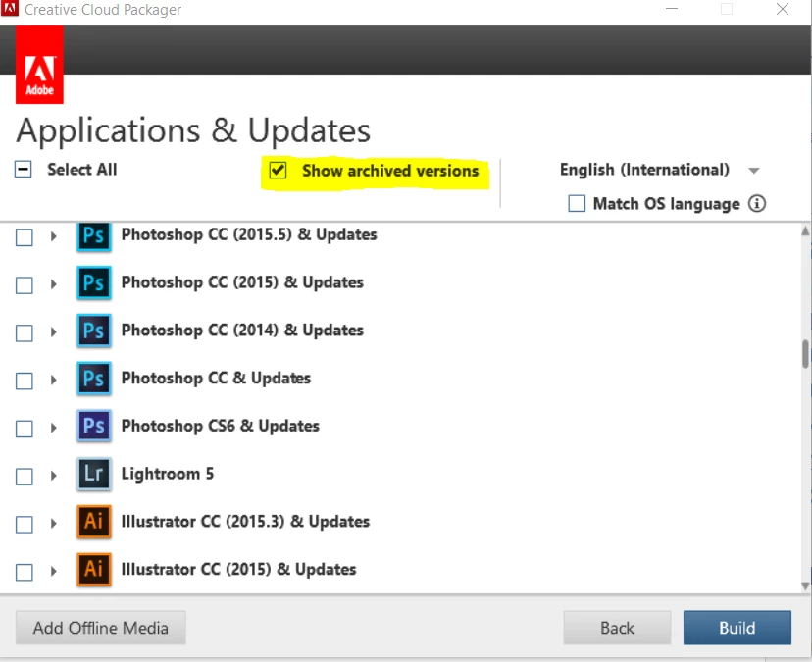Check the Photoshop CC & Updates box
The image size is (812, 662).
pos(25,382)
